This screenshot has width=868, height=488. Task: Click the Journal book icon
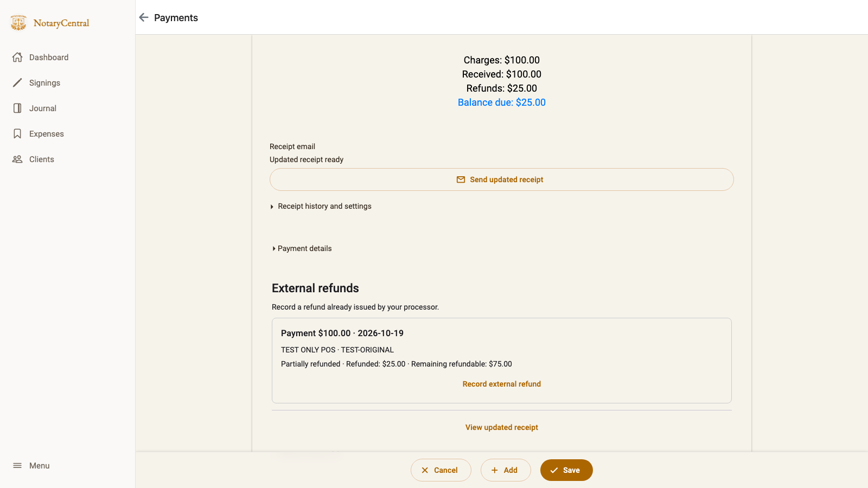(x=17, y=108)
